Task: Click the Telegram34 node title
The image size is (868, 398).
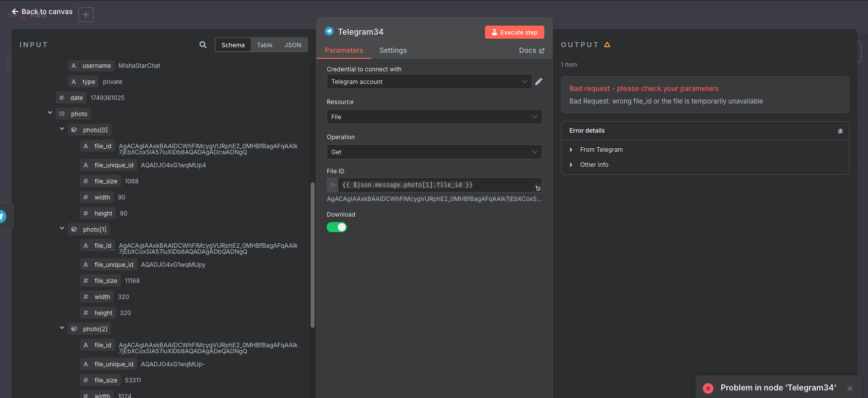Action: coord(360,32)
